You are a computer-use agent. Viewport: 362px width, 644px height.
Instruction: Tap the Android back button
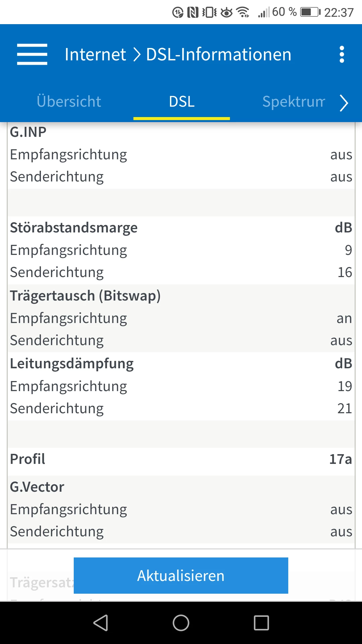(x=101, y=623)
